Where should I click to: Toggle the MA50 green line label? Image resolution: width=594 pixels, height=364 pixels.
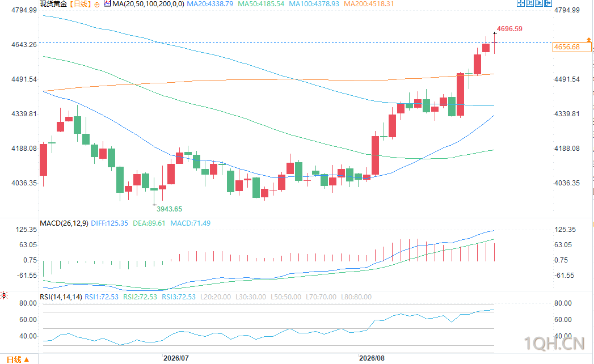[x=261, y=4]
